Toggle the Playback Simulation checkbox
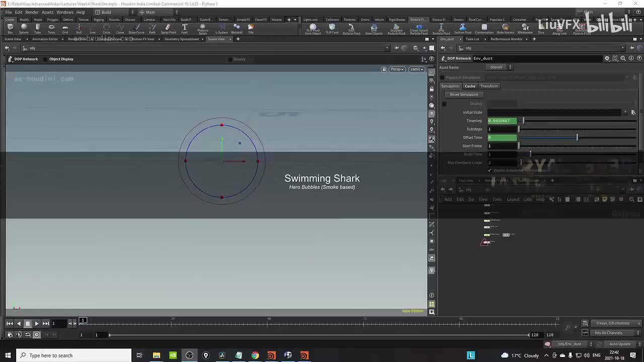644x362 pixels. tap(442, 77)
